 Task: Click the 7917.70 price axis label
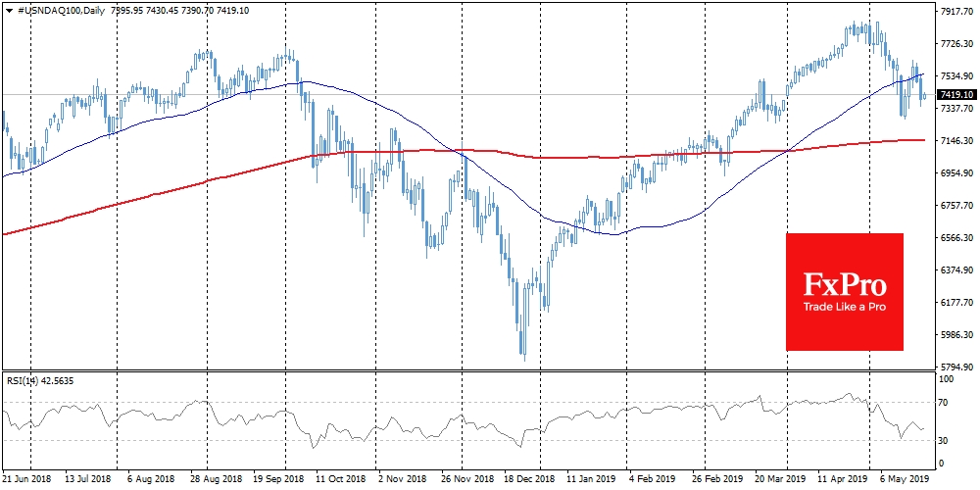(x=955, y=12)
